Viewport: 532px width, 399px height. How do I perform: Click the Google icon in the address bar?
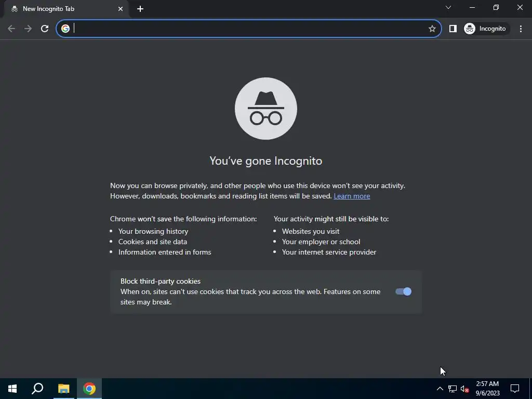coord(65,29)
